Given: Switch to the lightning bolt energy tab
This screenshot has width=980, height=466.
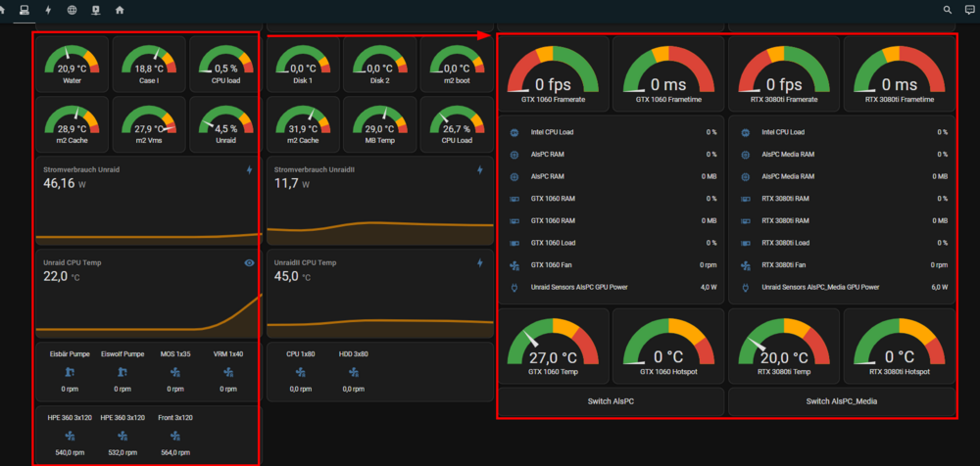Looking at the screenshot, I should (48, 10).
